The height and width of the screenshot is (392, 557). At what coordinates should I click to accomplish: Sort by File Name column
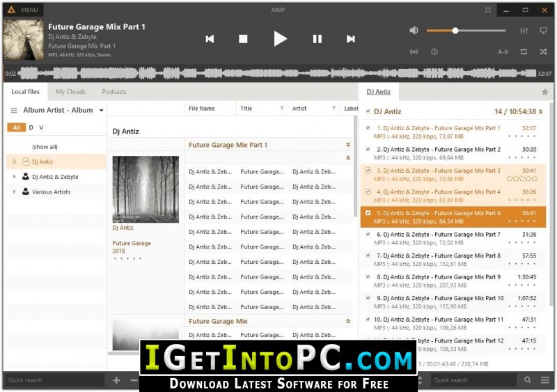pyautogui.click(x=202, y=109)
